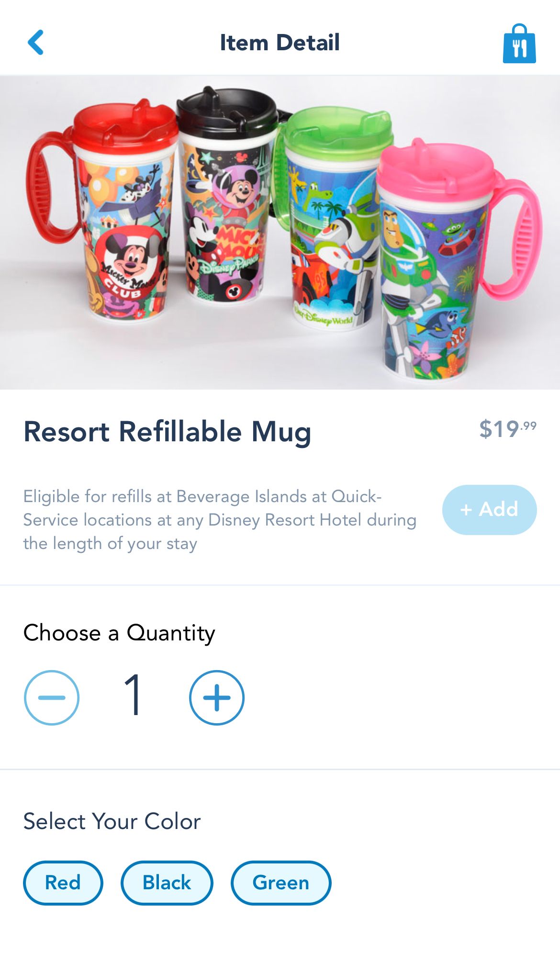Tap the Select Your Color heading

point(112,821)
